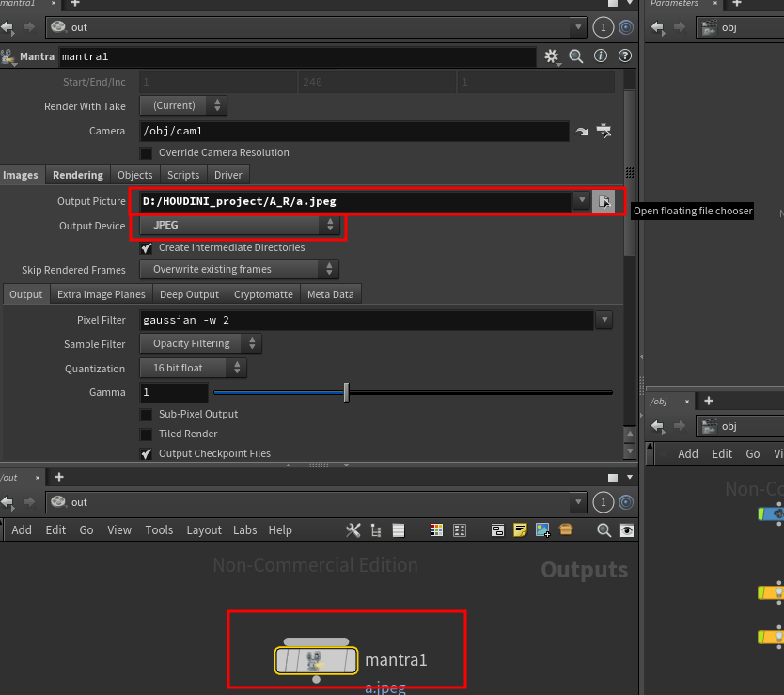Click the forward arrow in the mantra1 pane
Screen dimensions: 784x695
point(29,27)
